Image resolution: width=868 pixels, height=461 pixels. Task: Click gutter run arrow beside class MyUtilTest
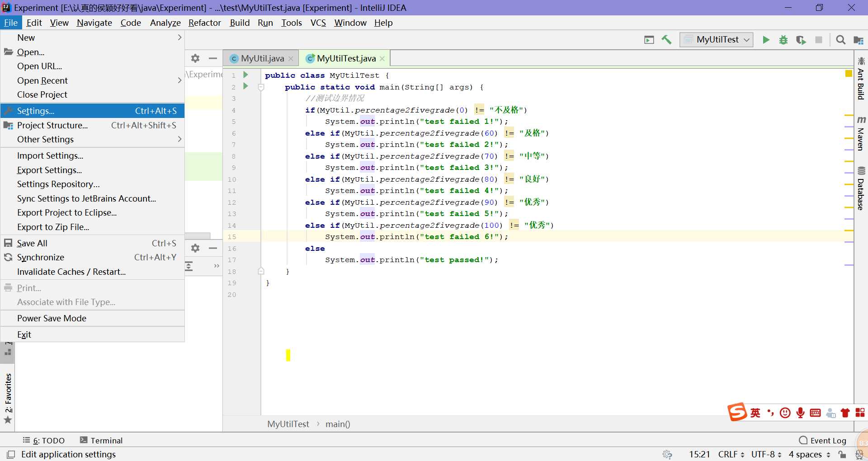coord(245,75)
